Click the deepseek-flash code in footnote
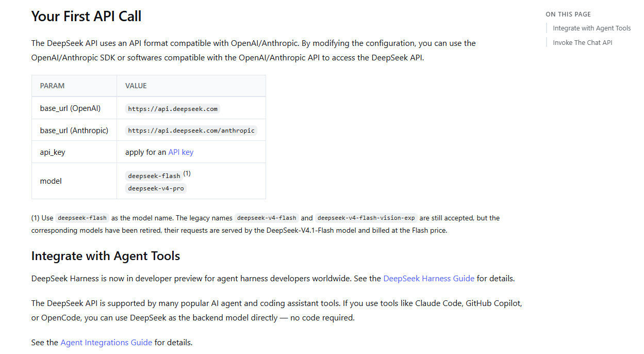Image resolution: width=644 pixels, height=354 pixels. click(x=82, y=218)
